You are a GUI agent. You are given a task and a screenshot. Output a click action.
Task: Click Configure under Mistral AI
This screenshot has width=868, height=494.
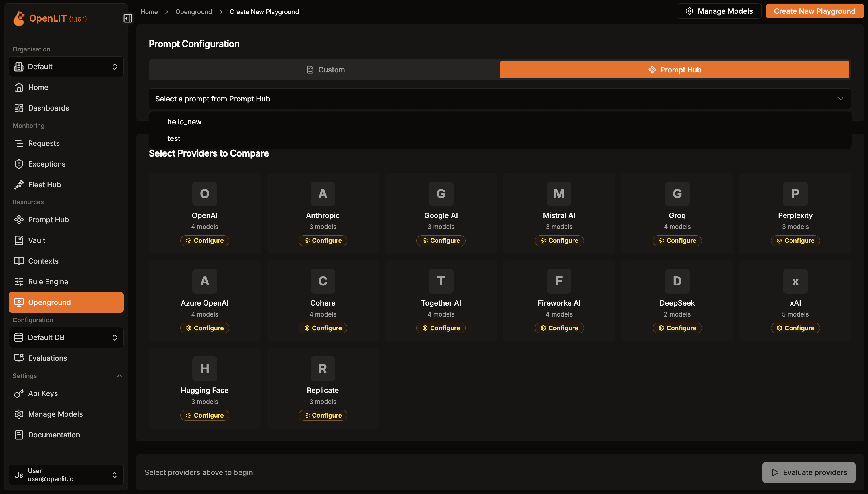click(x=559, y=241)
